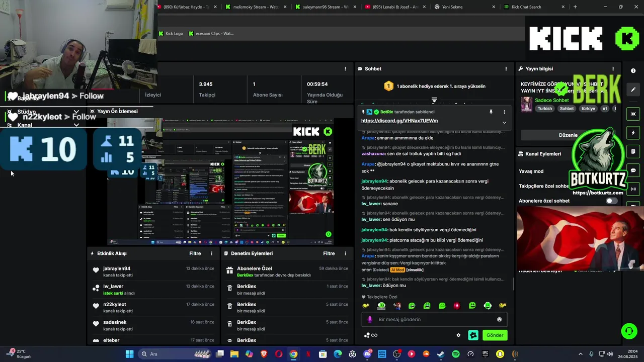Open Steam from the taskbar

[441, 354]
